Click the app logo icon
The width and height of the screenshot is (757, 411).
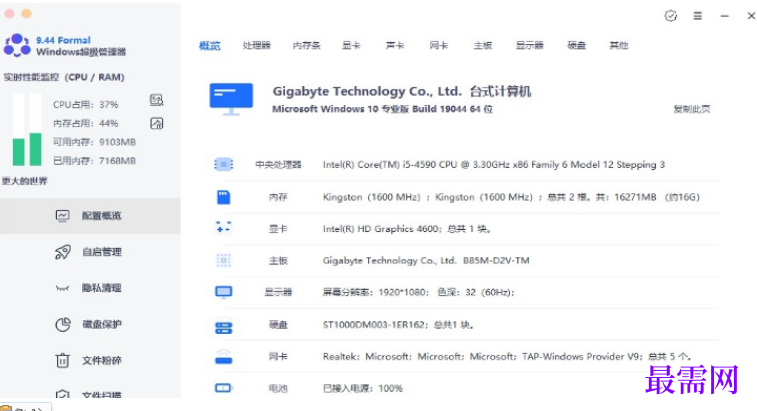17,45
